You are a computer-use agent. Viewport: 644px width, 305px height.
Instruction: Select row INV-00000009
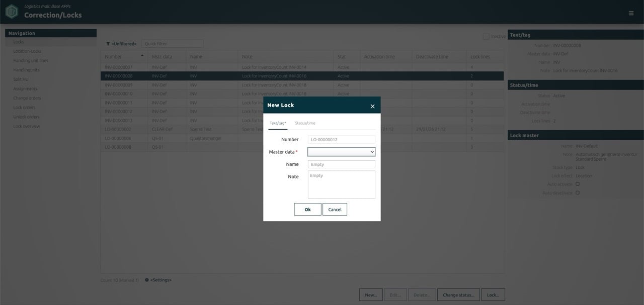pos(302,85)
